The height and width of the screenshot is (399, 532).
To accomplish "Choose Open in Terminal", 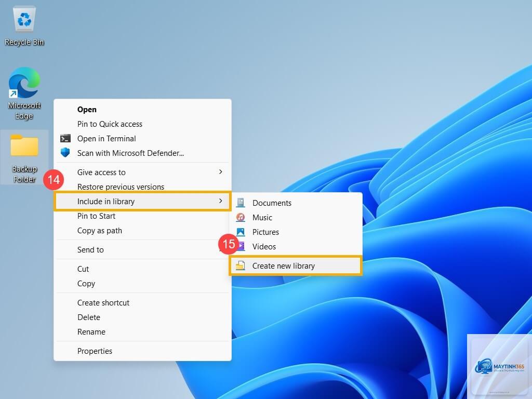I will coord(142,138).
